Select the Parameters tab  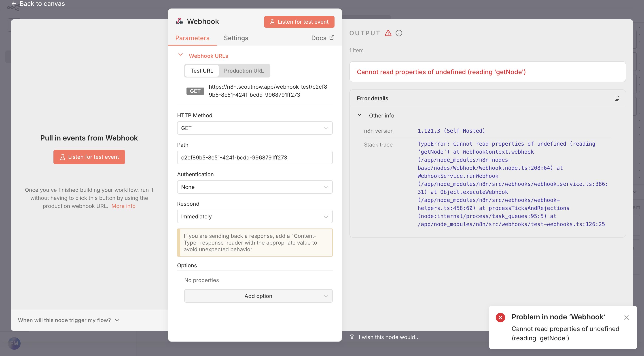click(192, 38)
